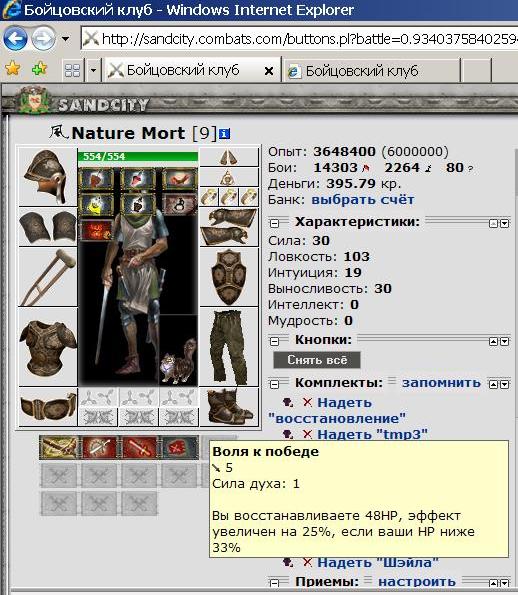Screen dimensions: 518x595
Task: Open the выбрать счёт bank link
Action: click(363, 200)
